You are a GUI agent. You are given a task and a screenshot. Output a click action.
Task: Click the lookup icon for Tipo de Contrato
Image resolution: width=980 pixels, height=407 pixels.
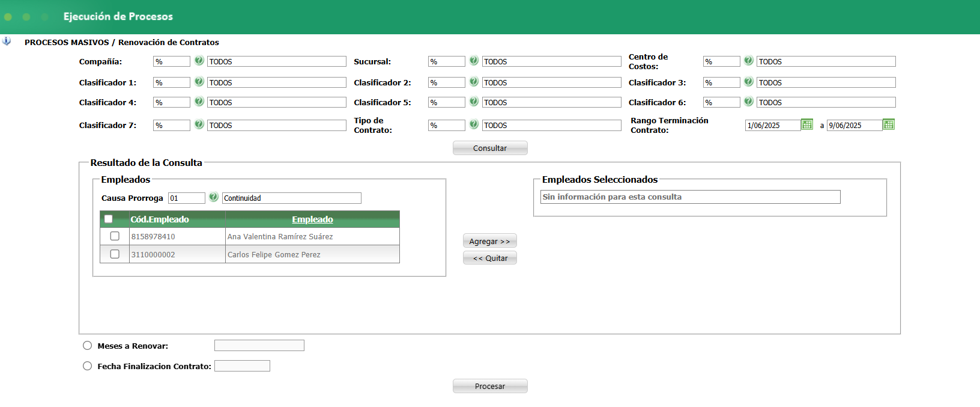[474, 124]
